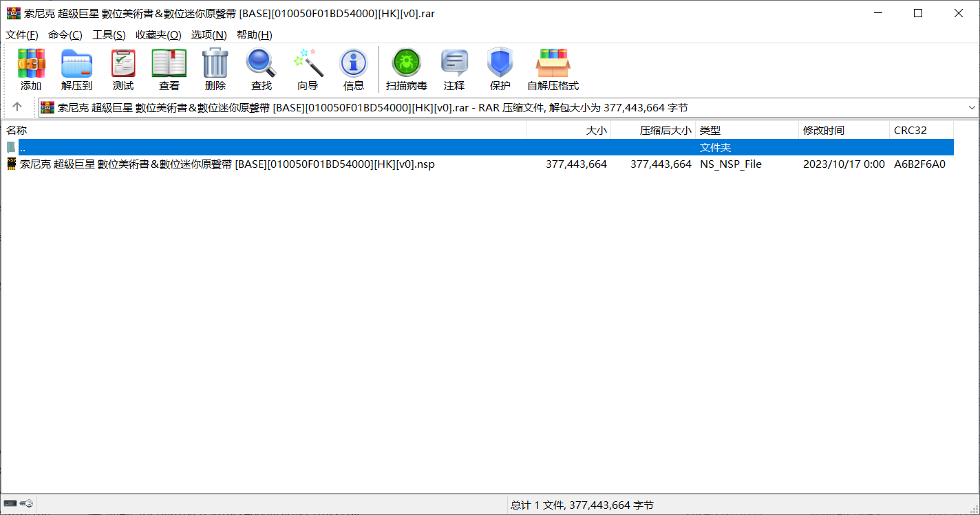The width and height of the screenshot is (980, 515).
Task: Click the status bar total 总计 1 文件 text
Action: (582, 505)
